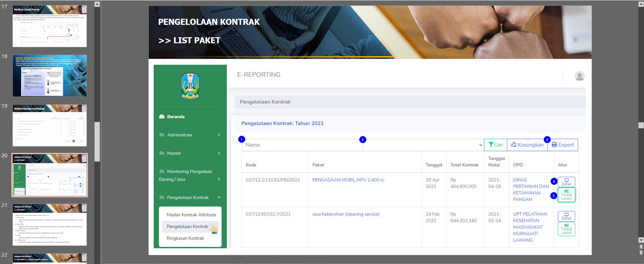Image resolution: width=644 pixels, height=264 pixels.
Task: Click the Cari search button
Action: point(496,145)
